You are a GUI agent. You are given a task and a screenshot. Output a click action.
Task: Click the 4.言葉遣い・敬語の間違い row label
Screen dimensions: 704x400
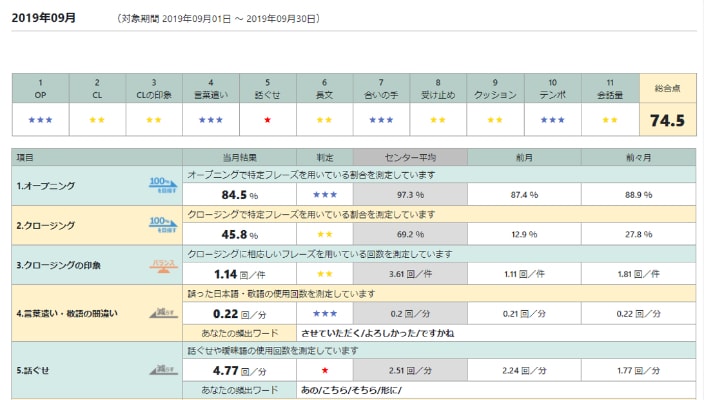(x=67, y=313)
